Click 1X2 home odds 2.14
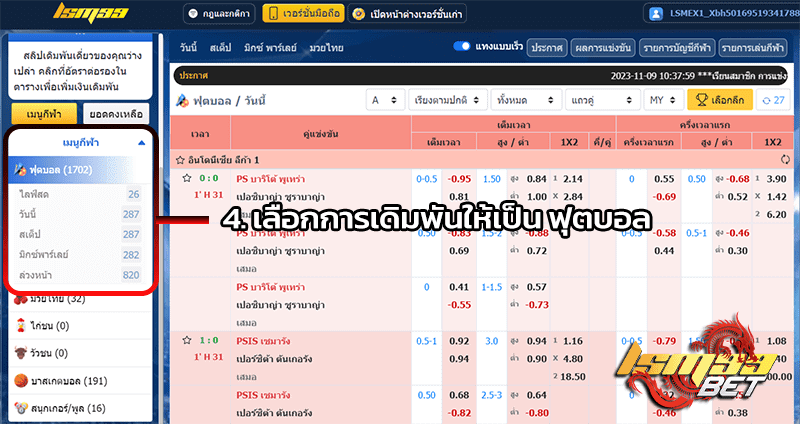 [x=572, y=179]
